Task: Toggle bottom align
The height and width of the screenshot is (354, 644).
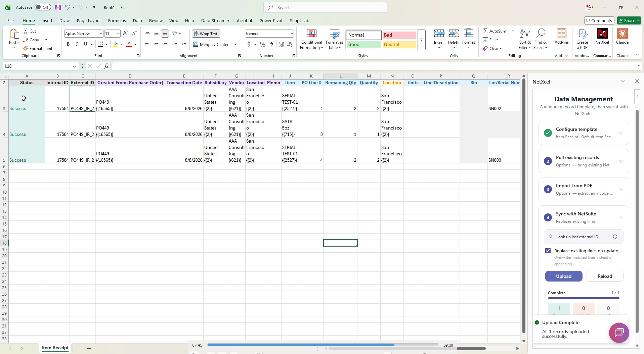Action: click(165, 34)
